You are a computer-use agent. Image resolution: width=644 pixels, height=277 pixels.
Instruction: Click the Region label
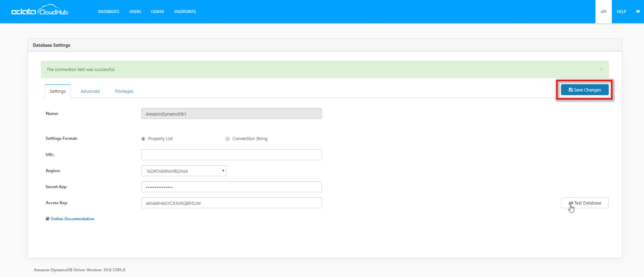[x=53, y=171]
